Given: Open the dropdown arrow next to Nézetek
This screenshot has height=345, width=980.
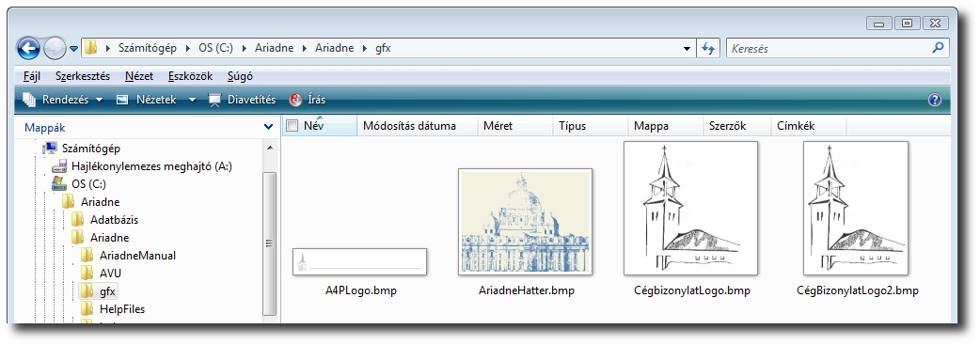Looking at the screenshot, I should (192, 100).
